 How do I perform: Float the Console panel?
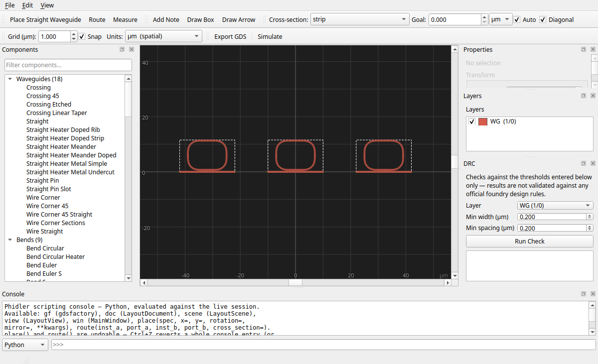[x=584, y=294]
